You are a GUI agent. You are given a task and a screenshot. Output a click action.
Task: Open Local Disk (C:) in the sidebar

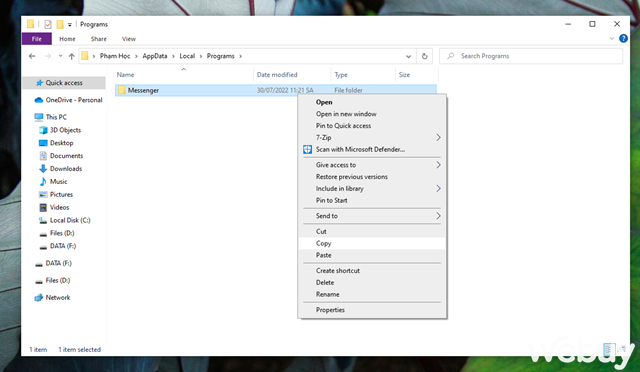point(64,220)
